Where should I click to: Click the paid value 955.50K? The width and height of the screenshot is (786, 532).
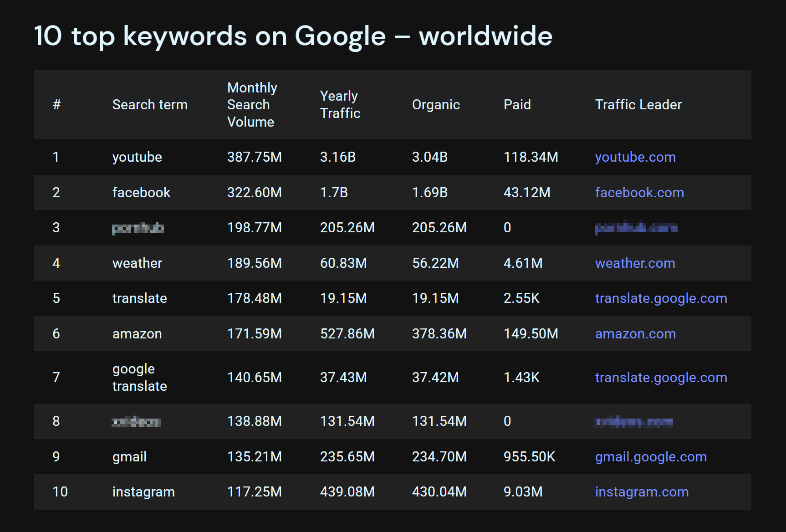tap(529, 457)
